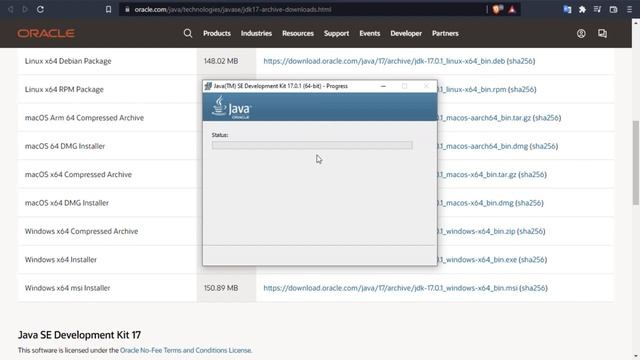Open Oracle No-Fee Terms and Conditions License
The image size is (640, 360).
[x=186, y=350]
